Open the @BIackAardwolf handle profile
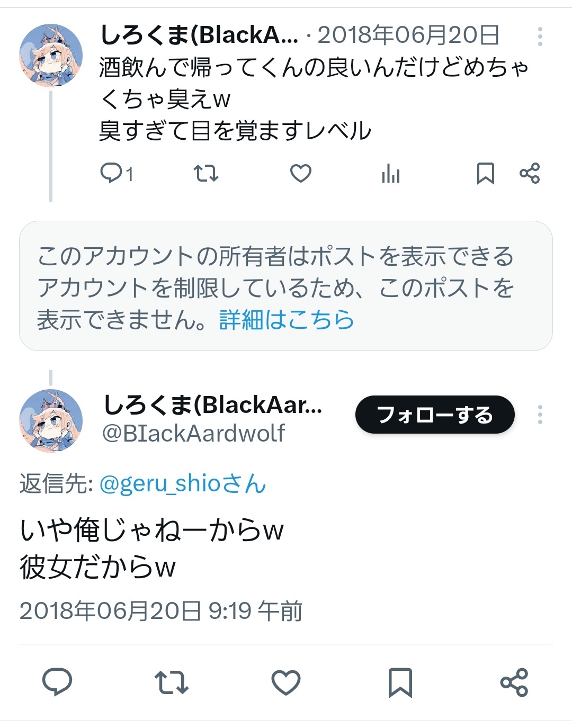572x728 pixels. click(193, 433)
